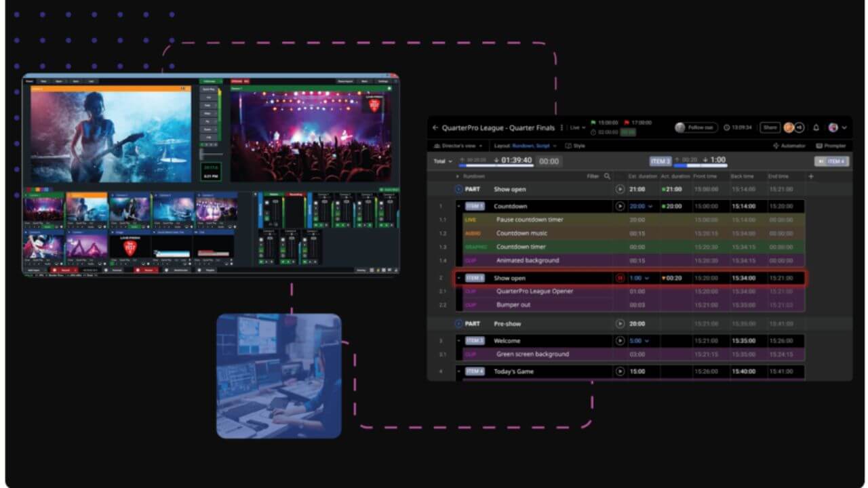
Task: Play the Countdown item
Action: [x=620, y=206]
